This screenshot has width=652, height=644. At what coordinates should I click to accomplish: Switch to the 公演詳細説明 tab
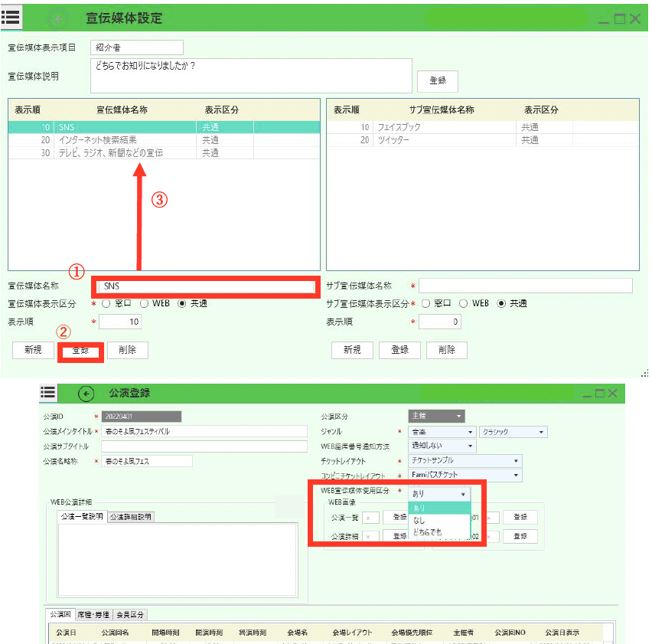coord(130,517)
